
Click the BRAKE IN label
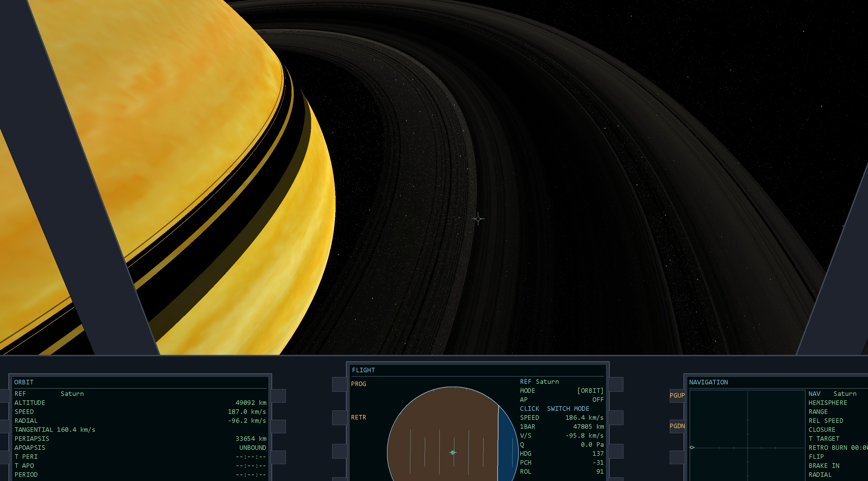824,466
